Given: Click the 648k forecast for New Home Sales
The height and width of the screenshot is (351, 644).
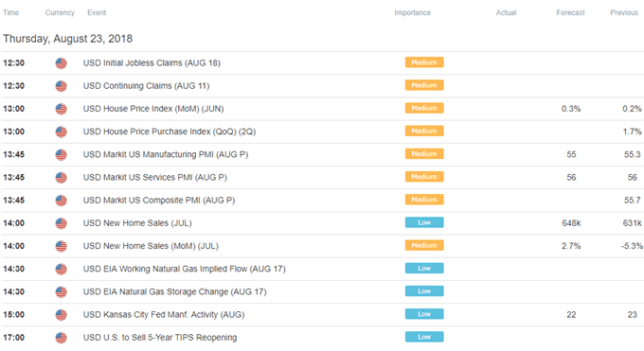Looking at the screenshot, I should point(571,223).
